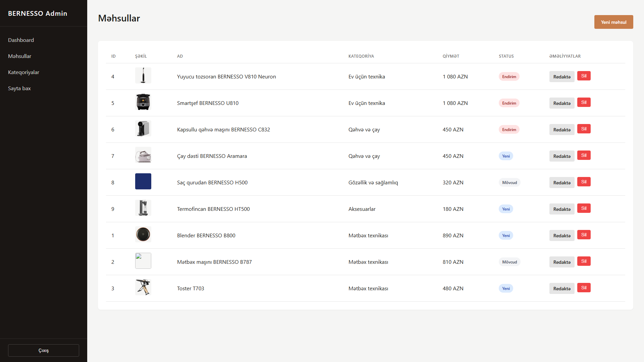This screenshot has width=644, height=362.
Task: Click Sil for Mətbəx maşını B787
Action: click(584, 261)
